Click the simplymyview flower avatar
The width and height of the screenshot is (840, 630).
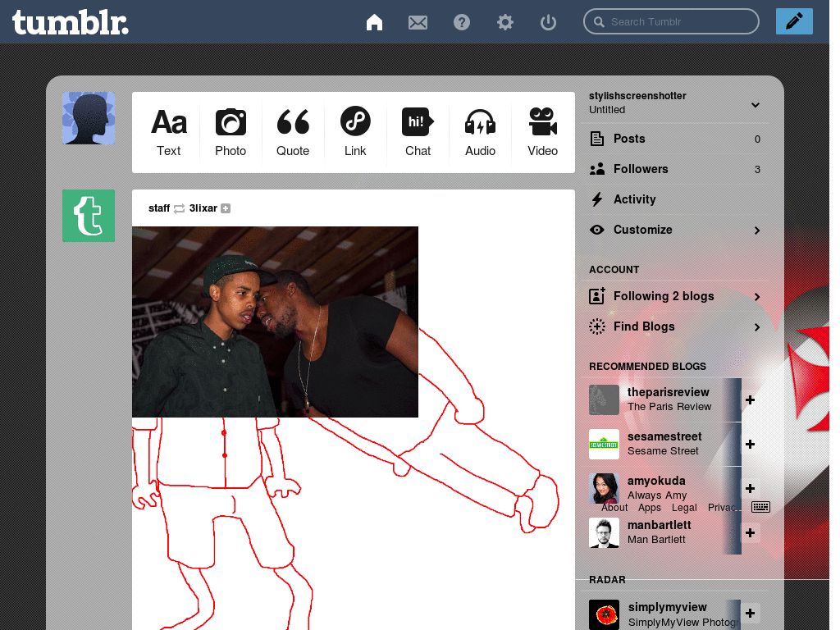coord(604,614)
